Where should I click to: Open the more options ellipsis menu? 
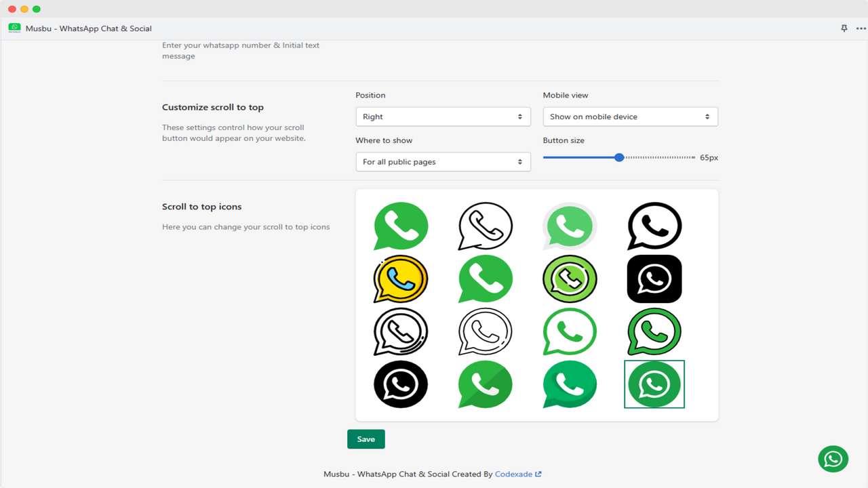[860, 28]
